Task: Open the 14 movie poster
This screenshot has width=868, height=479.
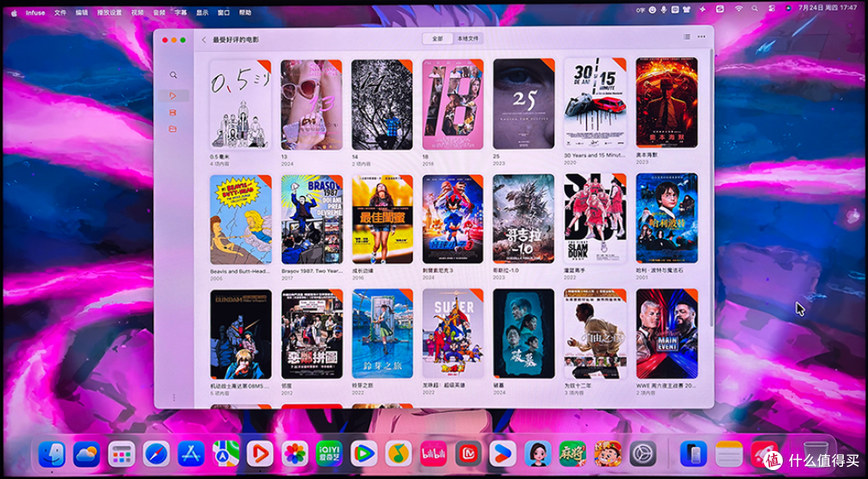Action: pyautogui.click(x=382, y=104)
